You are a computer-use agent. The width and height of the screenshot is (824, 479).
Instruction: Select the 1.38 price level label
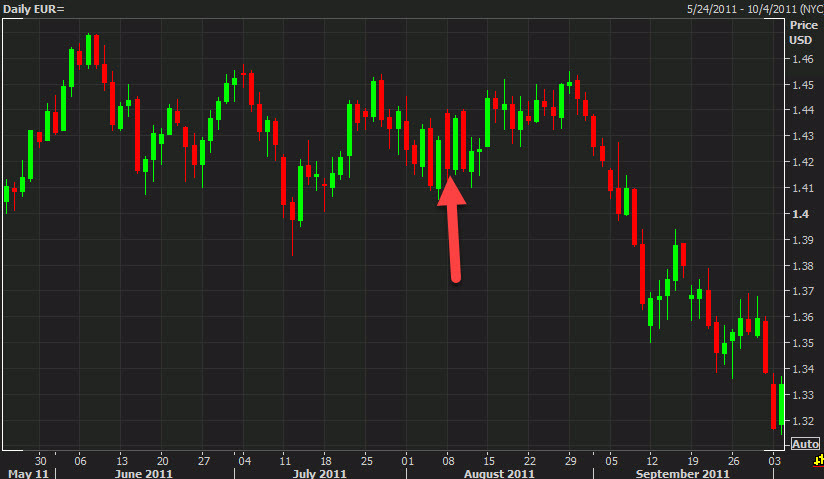click(x=803, y=266)
